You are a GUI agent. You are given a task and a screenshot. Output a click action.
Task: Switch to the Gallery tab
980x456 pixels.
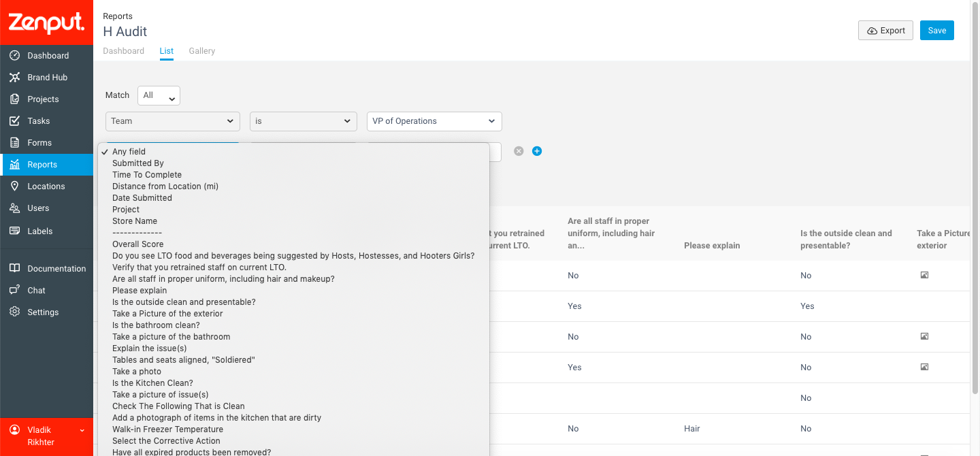pos(202,51)
